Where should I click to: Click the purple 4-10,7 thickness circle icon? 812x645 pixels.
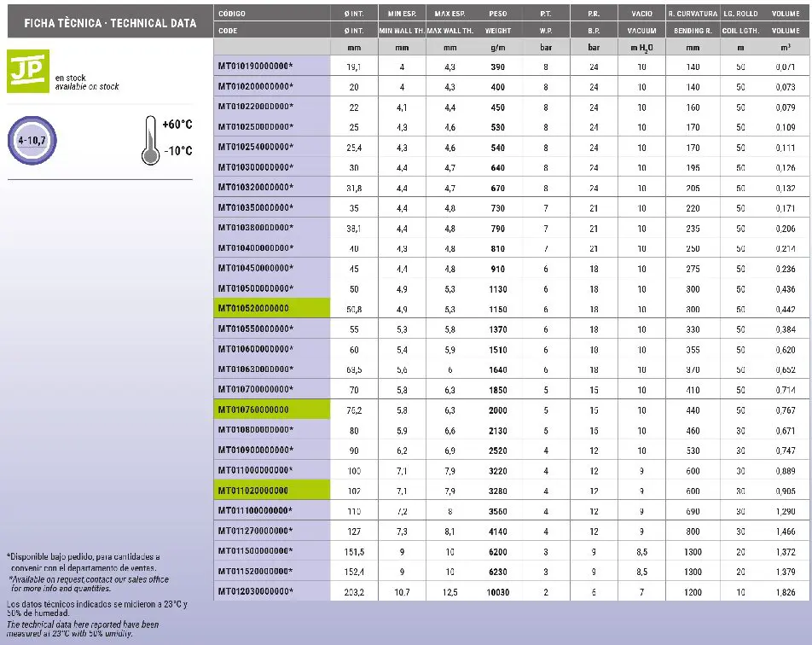click(x=32, y=140)
